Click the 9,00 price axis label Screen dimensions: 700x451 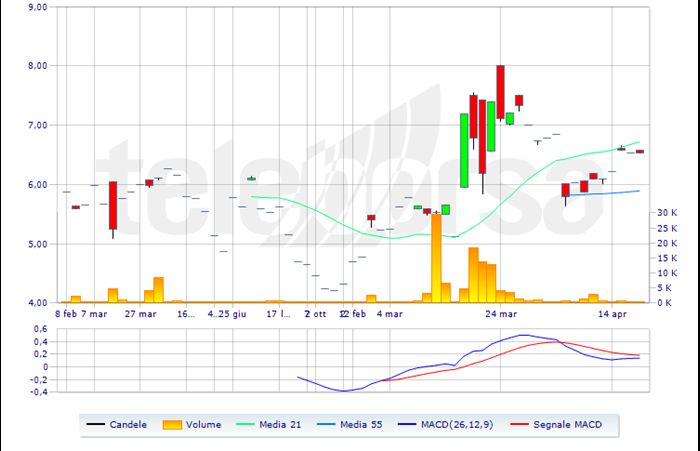(x=37, y=7)
